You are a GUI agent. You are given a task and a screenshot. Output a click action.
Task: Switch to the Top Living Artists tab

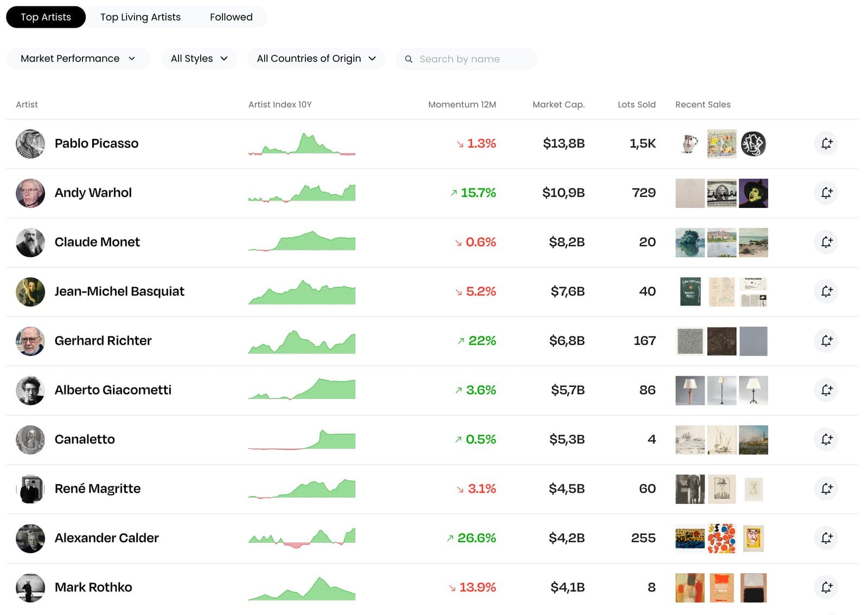click(x=140, y=17)
